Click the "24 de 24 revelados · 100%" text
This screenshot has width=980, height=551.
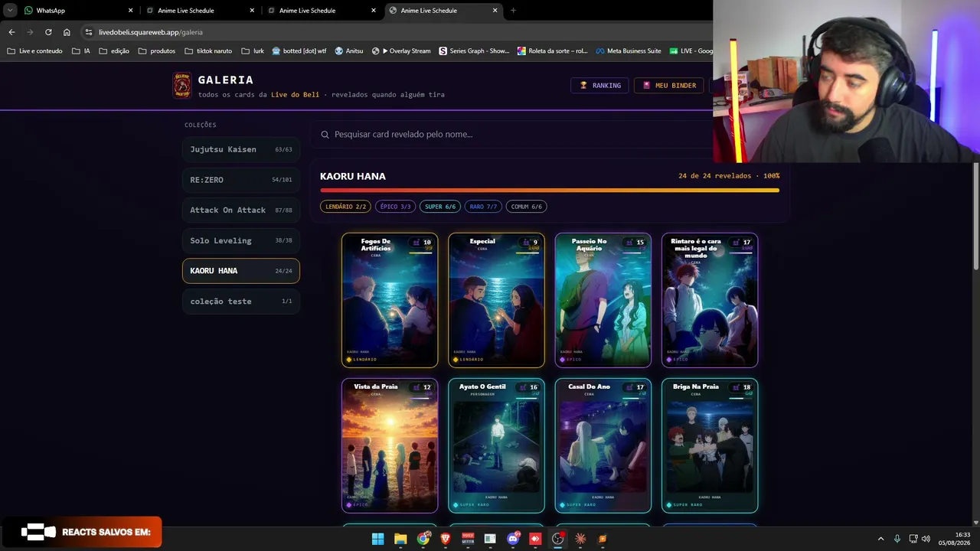point(729,176)
